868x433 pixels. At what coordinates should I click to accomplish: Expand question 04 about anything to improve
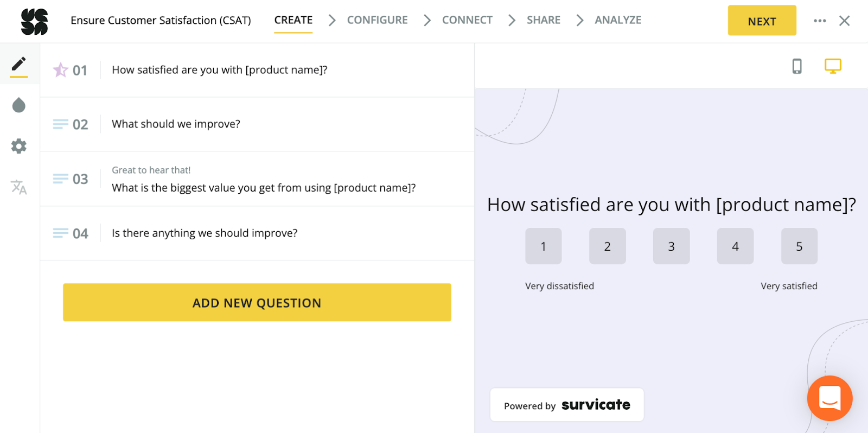coord(205,233)
